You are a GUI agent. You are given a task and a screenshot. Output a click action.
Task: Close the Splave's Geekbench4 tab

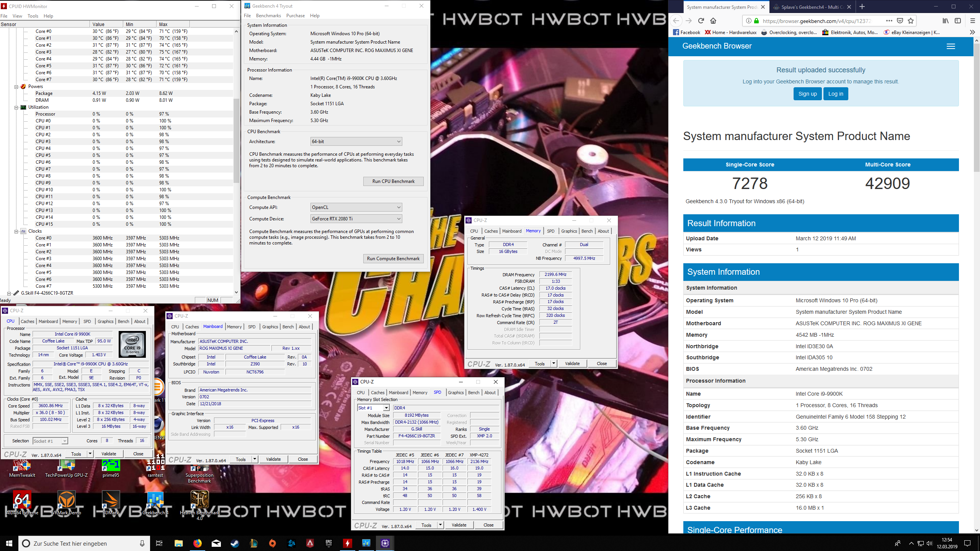(x=849, y=7)
